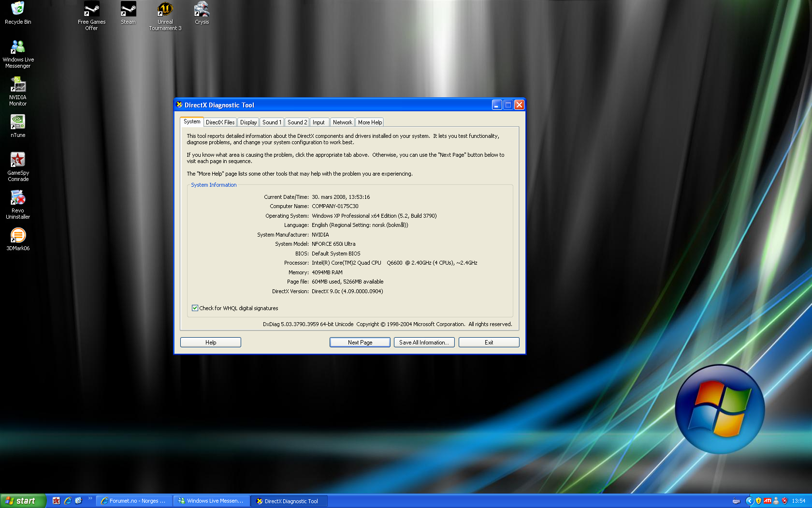812x508 pixels.
Task: Click the taskbar clock showing 13:54
Action: pos(798,501)
